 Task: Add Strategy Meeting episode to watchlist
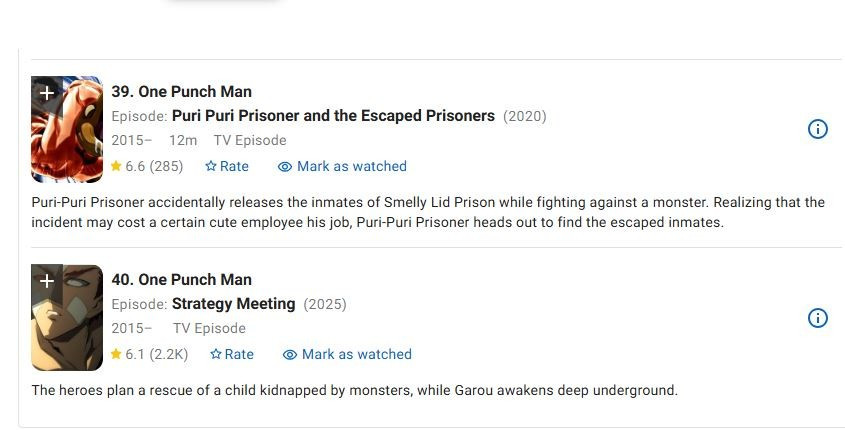point(46,281)
